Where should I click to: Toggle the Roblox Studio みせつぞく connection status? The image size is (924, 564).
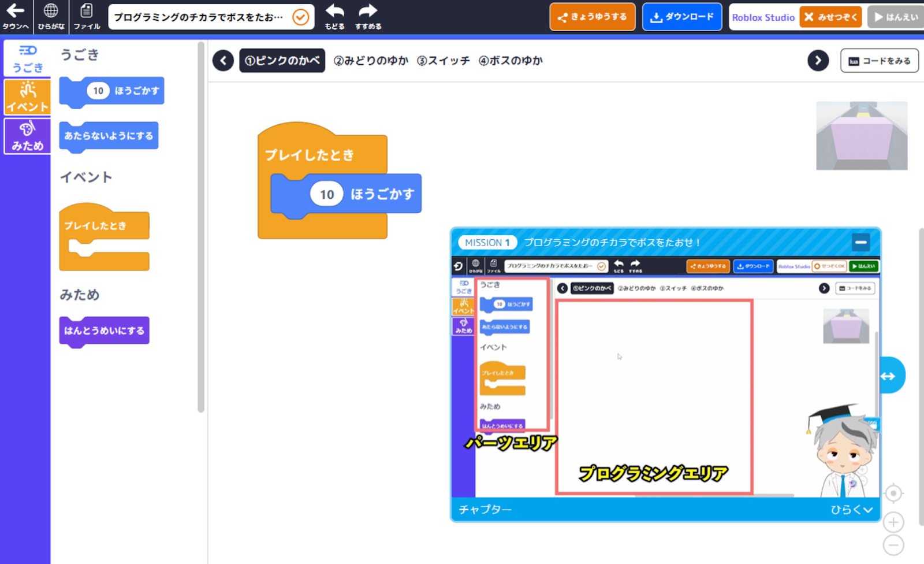coord(830,17)
